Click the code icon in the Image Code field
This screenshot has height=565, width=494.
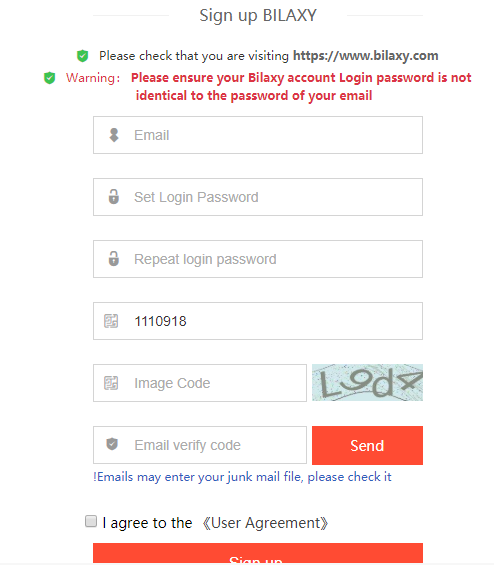[111, 383]
